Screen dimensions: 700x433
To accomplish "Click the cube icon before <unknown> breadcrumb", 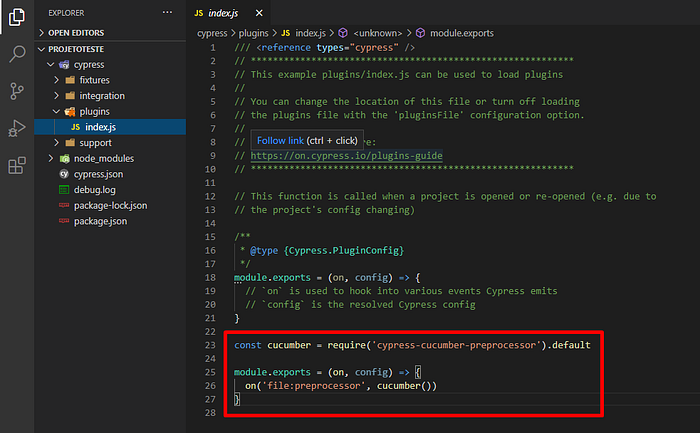I will [343, 33].
